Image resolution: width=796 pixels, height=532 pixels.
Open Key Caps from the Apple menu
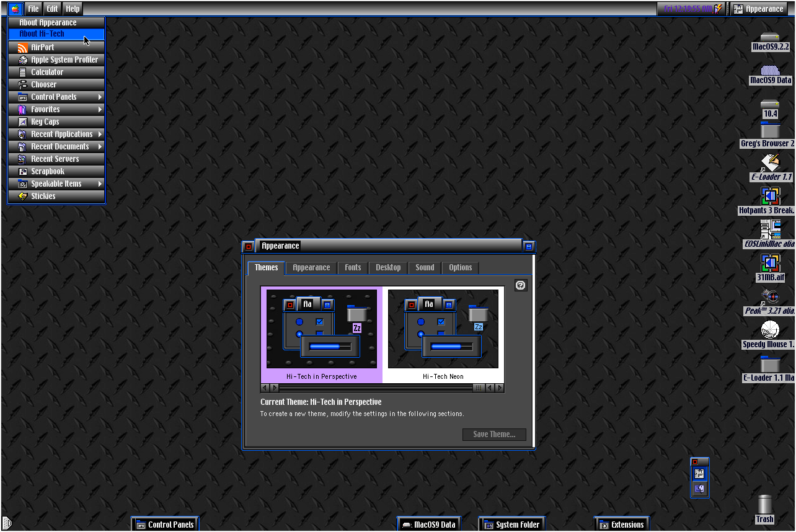tap(56, 122)
